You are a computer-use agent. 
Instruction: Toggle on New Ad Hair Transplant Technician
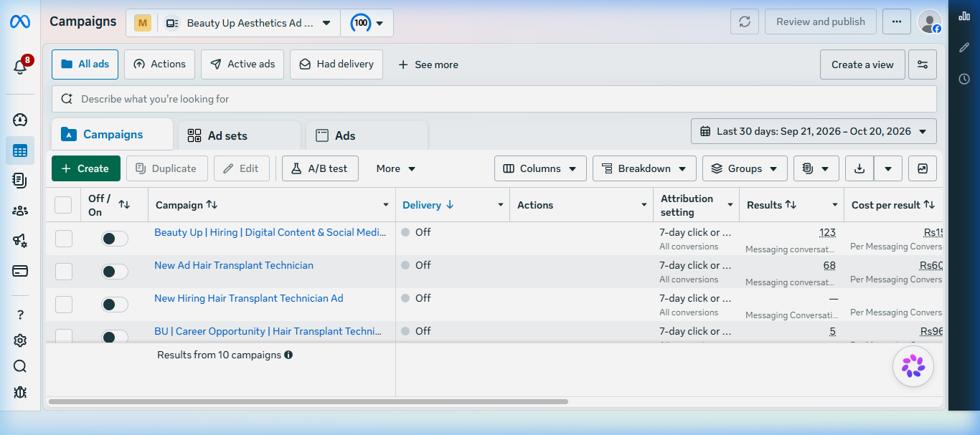115,272
